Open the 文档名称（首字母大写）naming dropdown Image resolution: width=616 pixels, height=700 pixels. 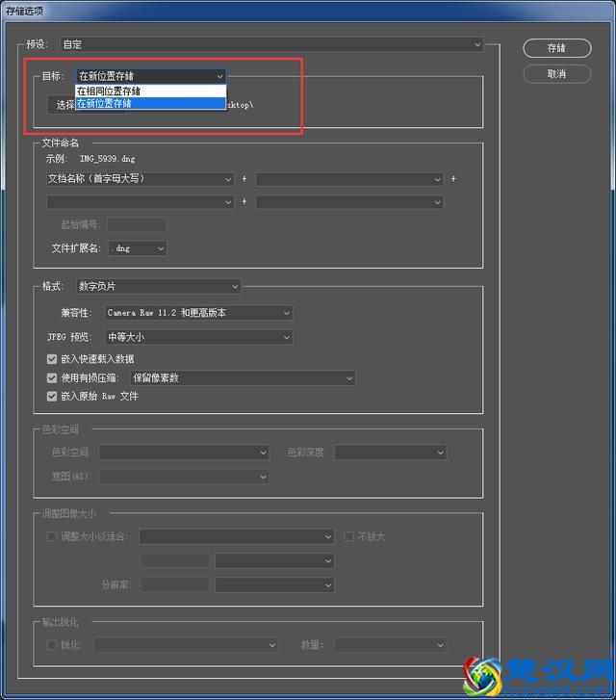(x=140, y=178)
